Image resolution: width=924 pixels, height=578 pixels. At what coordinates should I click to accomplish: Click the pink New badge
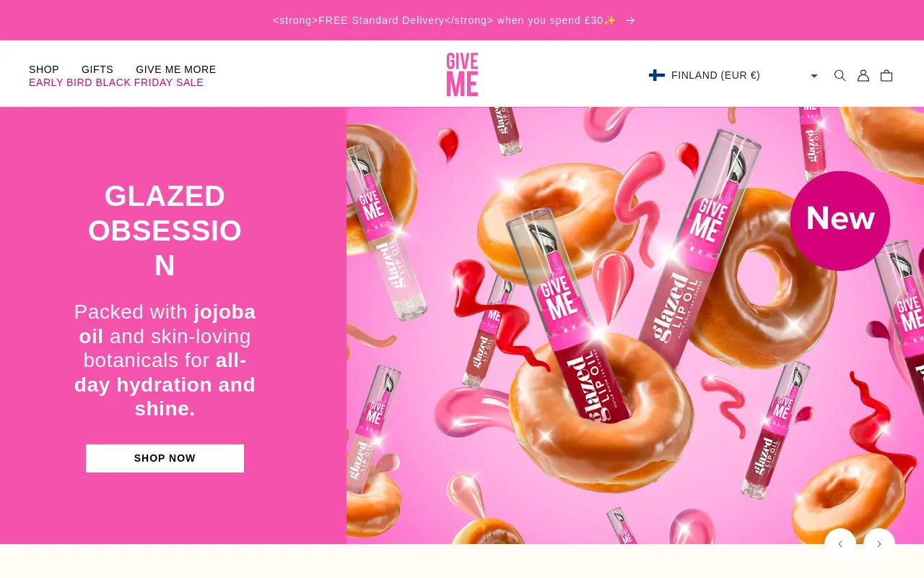[x=840, y=220]
